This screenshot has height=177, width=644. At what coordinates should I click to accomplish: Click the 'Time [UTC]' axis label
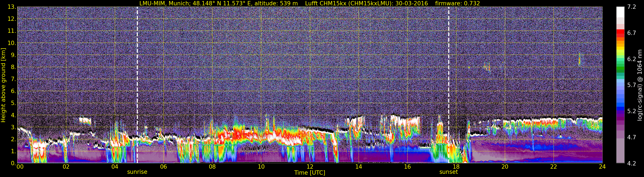coord(310,173)
